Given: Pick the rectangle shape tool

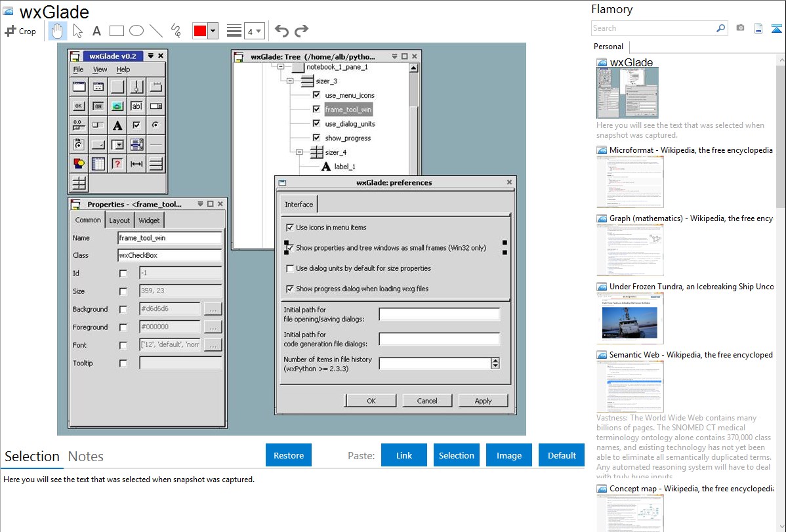Looking at the screenshot, I should [x=117, y=31].
